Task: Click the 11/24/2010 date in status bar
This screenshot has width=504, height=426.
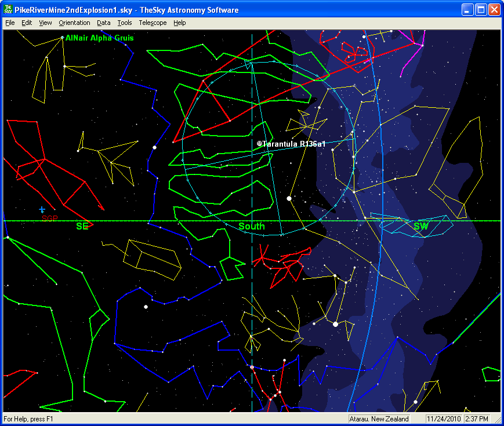Action: pyautogui.click(x=444, y=418)
